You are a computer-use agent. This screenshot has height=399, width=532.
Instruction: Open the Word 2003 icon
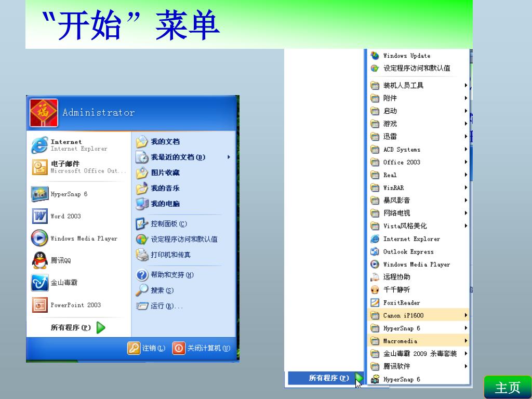click(x=39, y=216)
